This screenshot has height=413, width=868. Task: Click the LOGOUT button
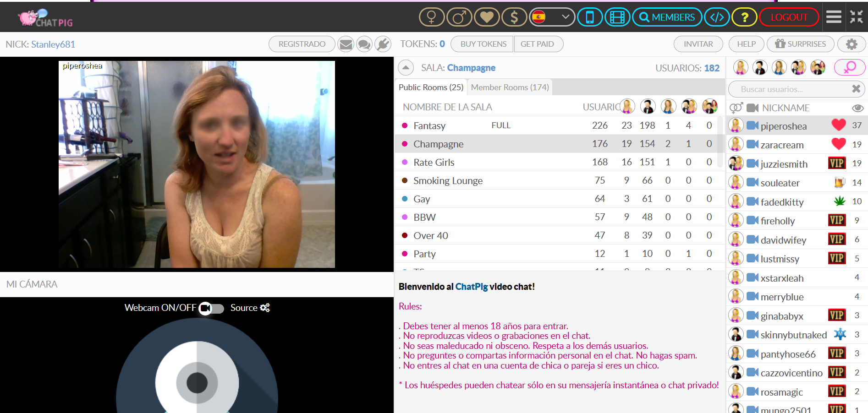pos(789,17)
